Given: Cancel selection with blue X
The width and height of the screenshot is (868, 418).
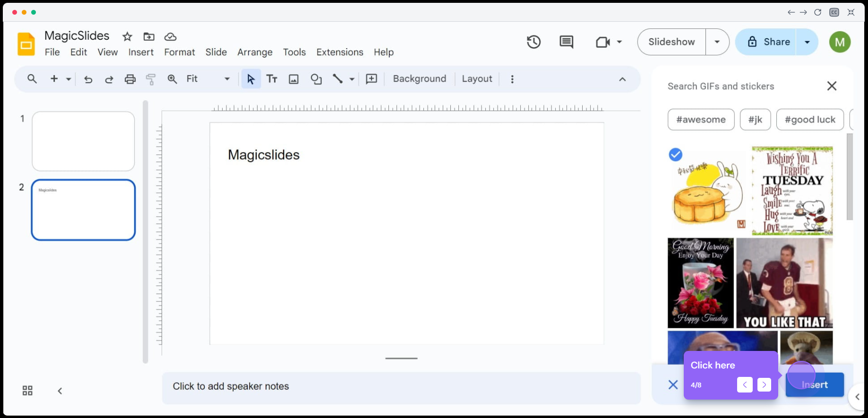Looking at the screenshot, I should (673, 384).
